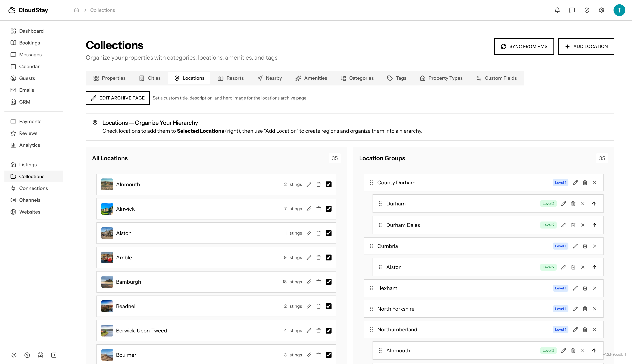632x364 pixels.
Task: Collapse sidebar using the panel icon
Action: 54,355
